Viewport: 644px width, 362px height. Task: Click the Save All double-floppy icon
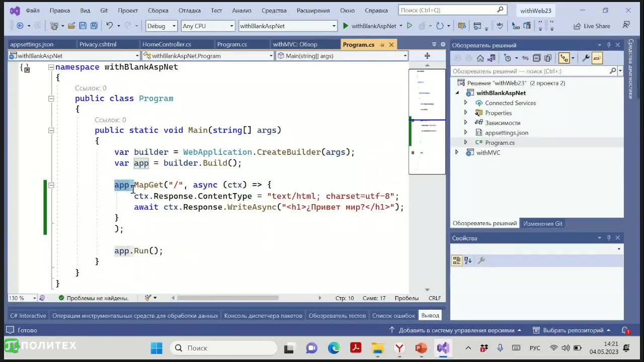(94, 26)
